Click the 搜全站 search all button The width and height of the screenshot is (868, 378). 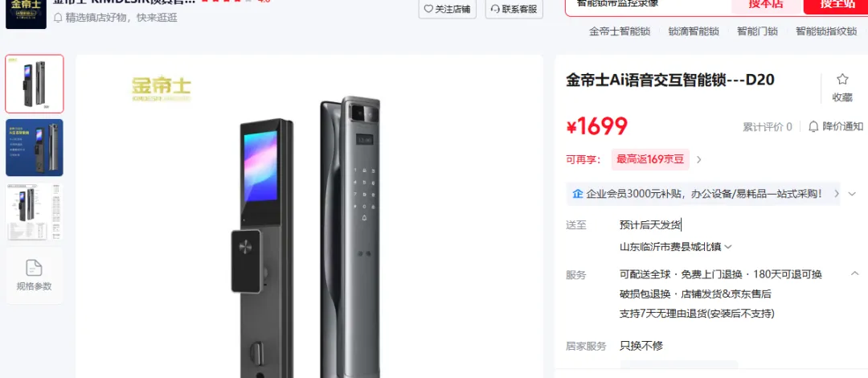[837, 5]
